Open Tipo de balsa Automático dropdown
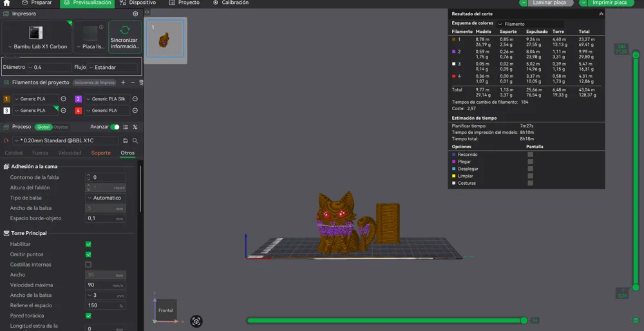This screenshot has height=331, width=644. [x=106, y=198]
